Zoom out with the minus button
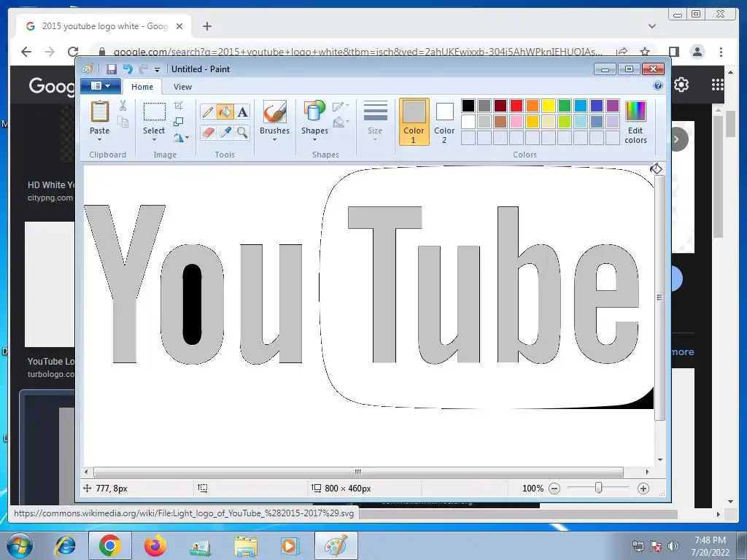The height and width of the screenshot is (560, 747). coord(554,489)
